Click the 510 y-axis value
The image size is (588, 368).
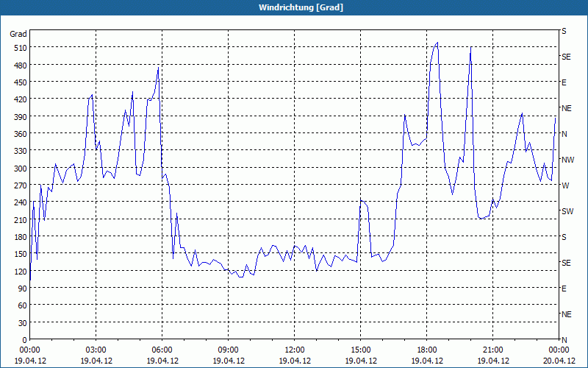click(21, 48)
